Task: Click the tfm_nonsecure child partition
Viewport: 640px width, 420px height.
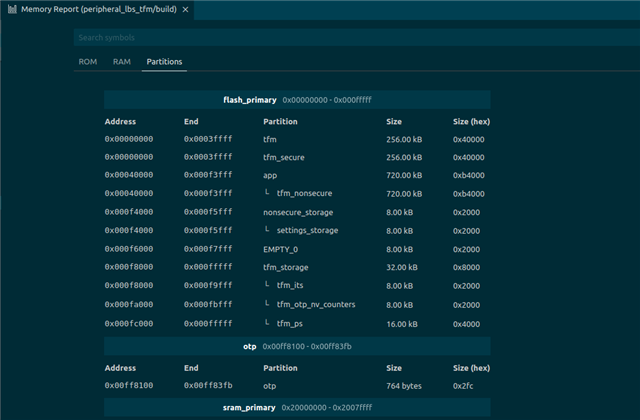Action: (303, 193)
